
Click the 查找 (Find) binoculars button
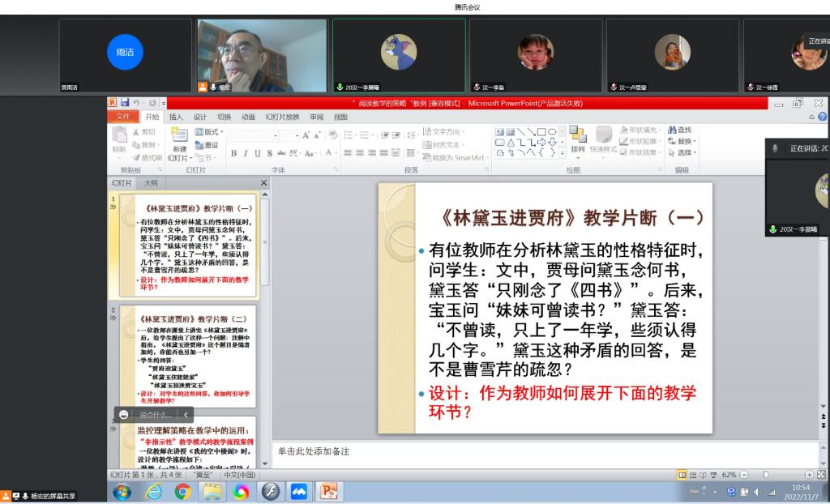tap(680, 130)
